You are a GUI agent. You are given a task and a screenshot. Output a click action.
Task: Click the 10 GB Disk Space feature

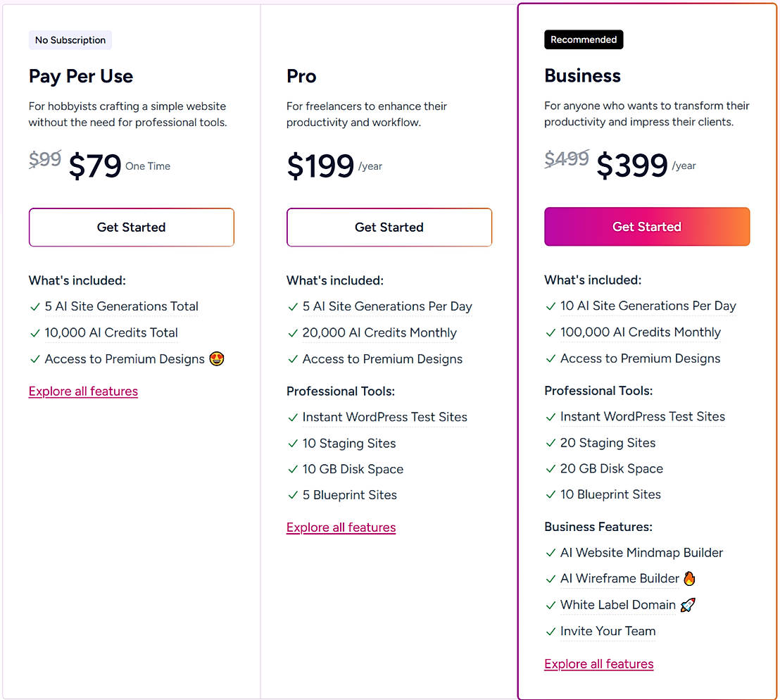[353, 469]
